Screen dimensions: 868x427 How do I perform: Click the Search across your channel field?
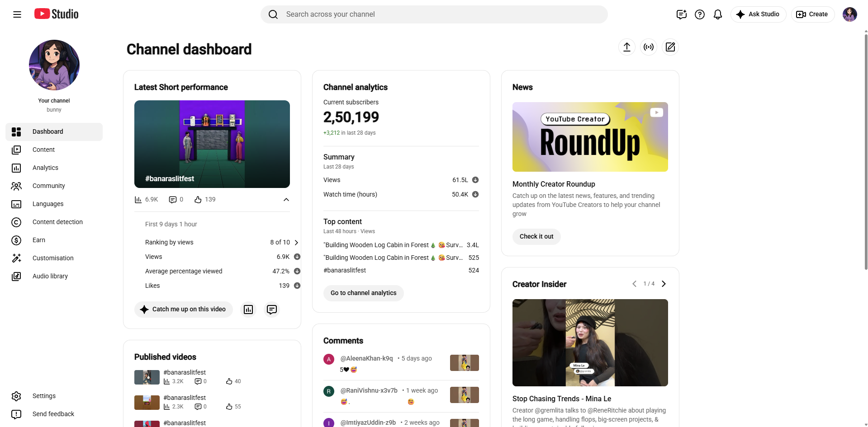click(434, 14)
